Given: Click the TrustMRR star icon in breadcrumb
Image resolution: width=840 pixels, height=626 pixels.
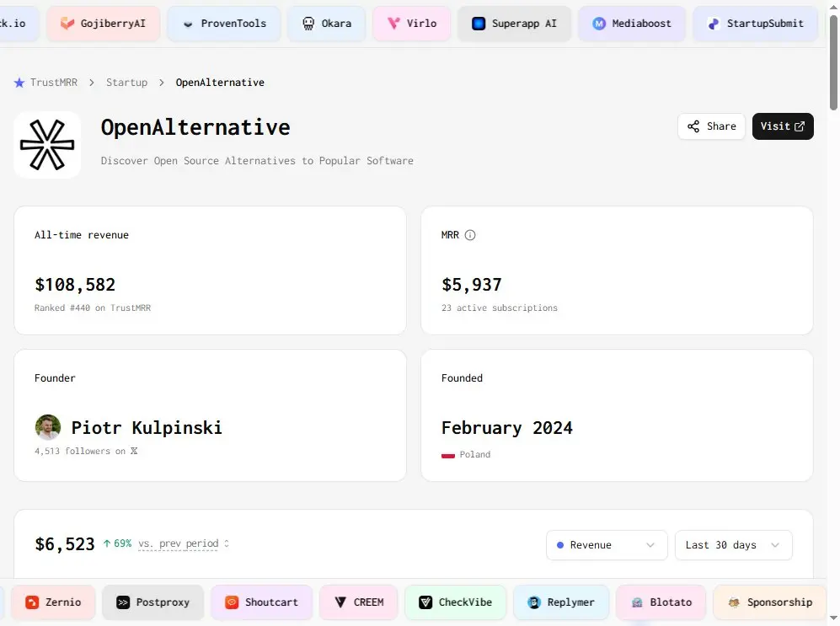Looking at the screenshot, I should pyautogui.click(x=19, y=83).
